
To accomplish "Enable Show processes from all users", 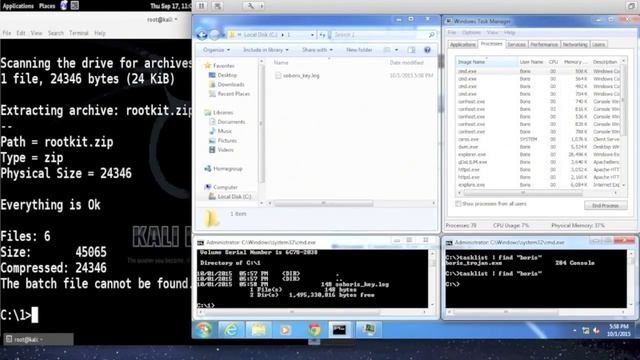I will click(x=458, y=204).
